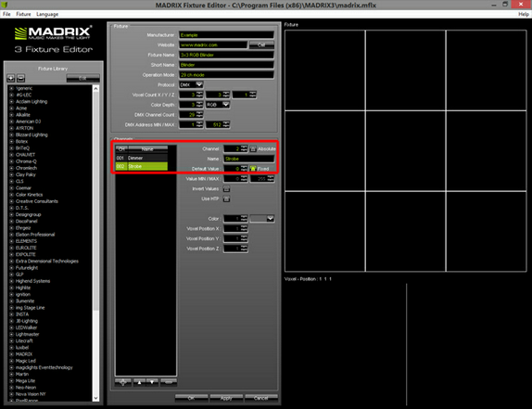This screenshot has width=532, height=409.
Task: Open the Help menu
Action: tap(523, 14)
